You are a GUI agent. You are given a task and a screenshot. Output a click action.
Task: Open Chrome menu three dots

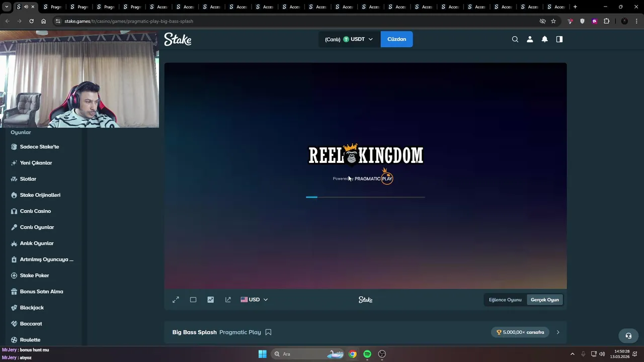[x=637, y=21]
